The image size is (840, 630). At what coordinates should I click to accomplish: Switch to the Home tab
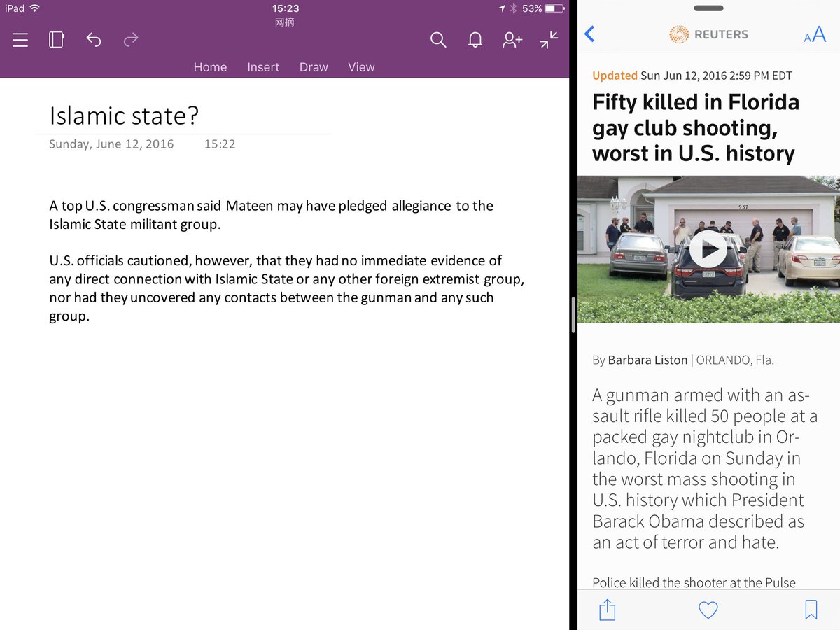210,67
